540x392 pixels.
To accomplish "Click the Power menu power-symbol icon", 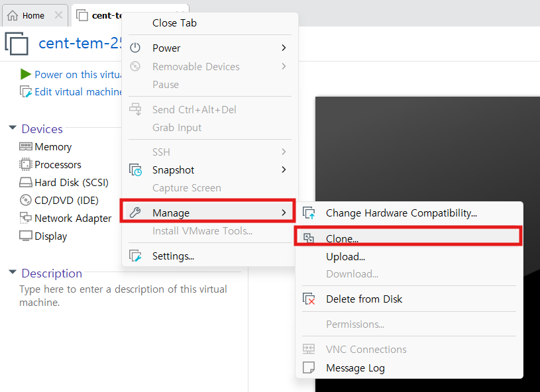I will click(x=135, y=48).
